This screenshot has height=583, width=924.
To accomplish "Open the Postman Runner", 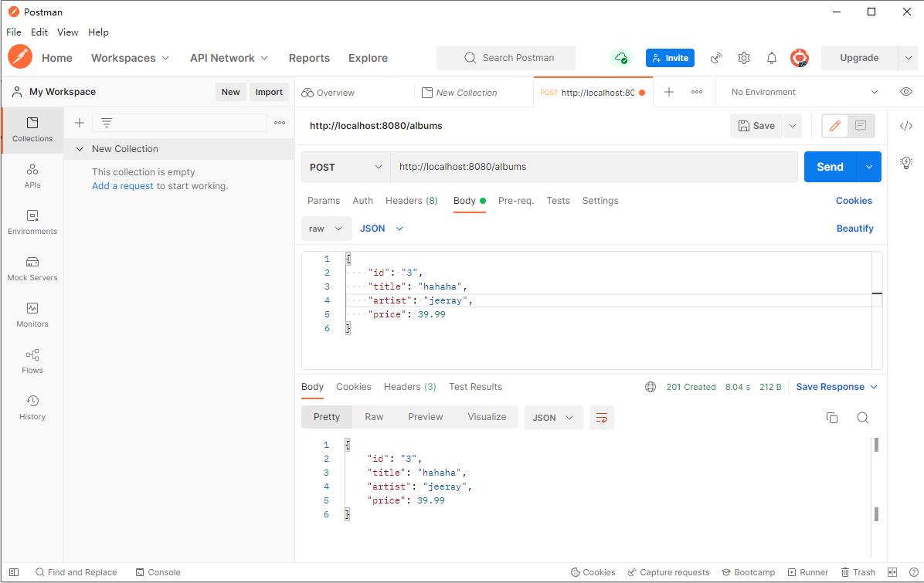I will coord(808,572).
